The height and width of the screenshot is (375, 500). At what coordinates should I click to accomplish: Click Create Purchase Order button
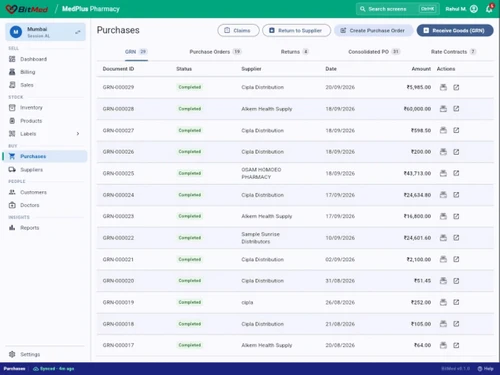click(373, 30)
